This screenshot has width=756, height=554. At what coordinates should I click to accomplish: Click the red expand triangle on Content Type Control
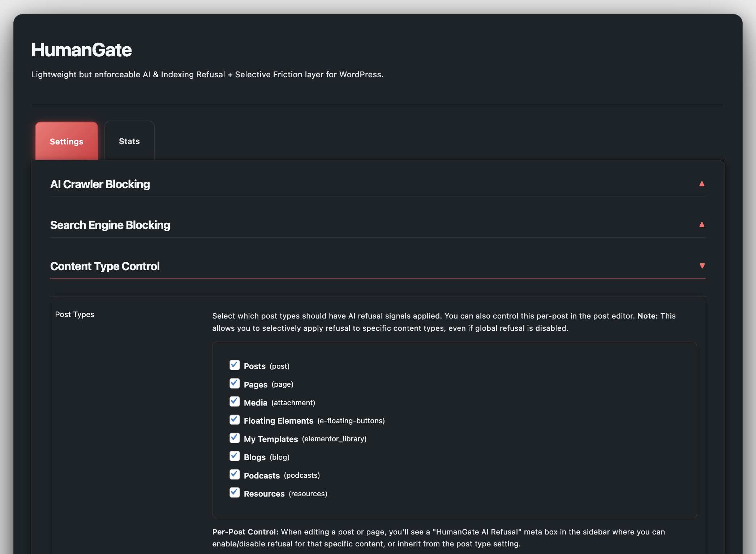[x=701, y=266]
